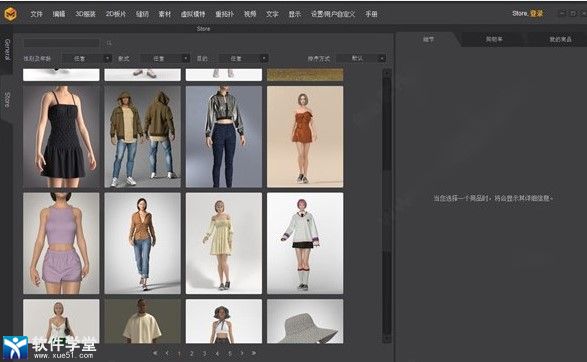Go to page 4 of results

217,353
